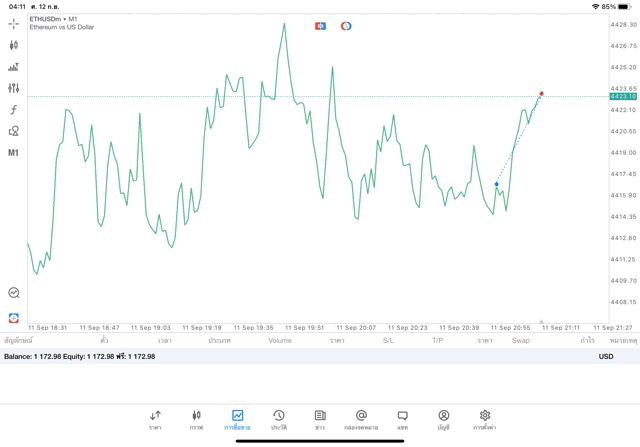Image resolution: width=640 pixels, height=447 pixels.
Task: Open the drawing objects shapes icon
Action: tap(14, 131)
